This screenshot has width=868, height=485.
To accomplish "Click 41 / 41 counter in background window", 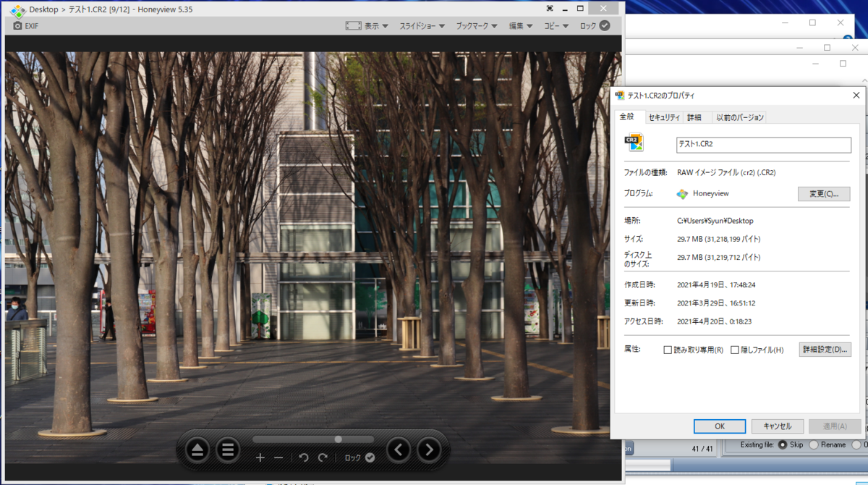I will 701,449.
